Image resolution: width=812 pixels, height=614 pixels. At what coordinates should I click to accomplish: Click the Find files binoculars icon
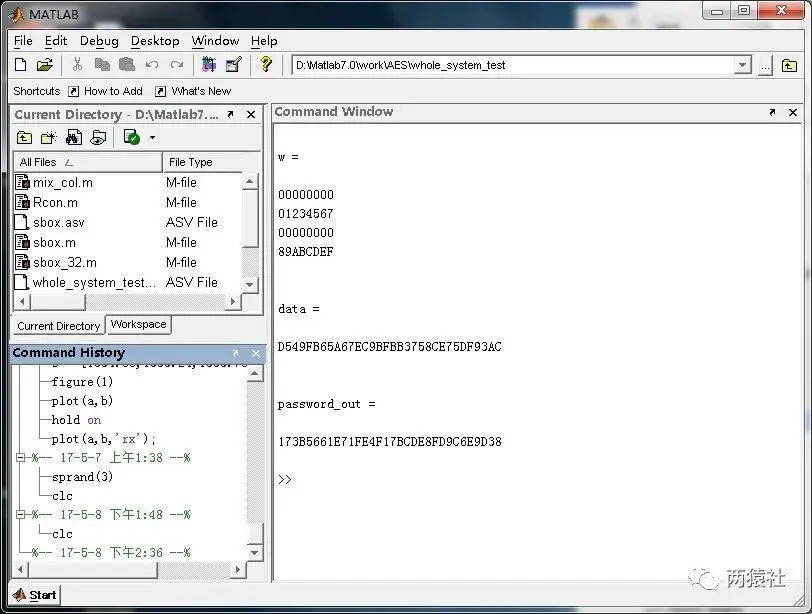(x=74, y=138)
